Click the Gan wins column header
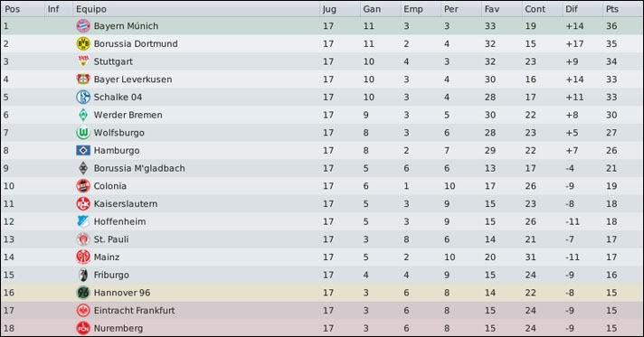Viewport: 644px width, 337px height. pos(372,9)
